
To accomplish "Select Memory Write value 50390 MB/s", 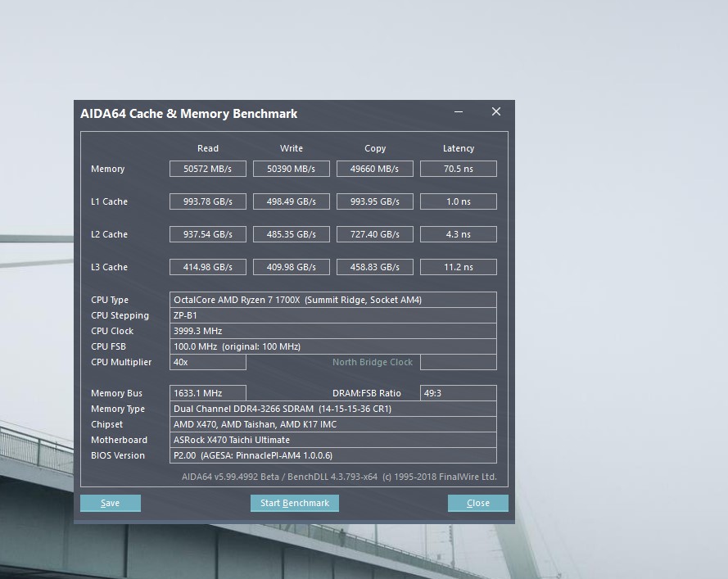I will [291, 169].
